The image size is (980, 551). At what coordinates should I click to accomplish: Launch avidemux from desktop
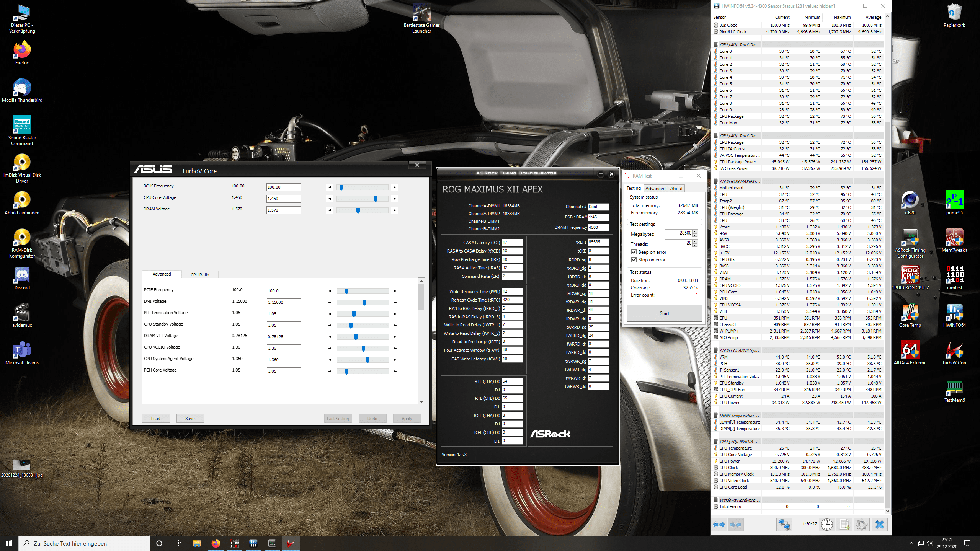pos(22,316)
